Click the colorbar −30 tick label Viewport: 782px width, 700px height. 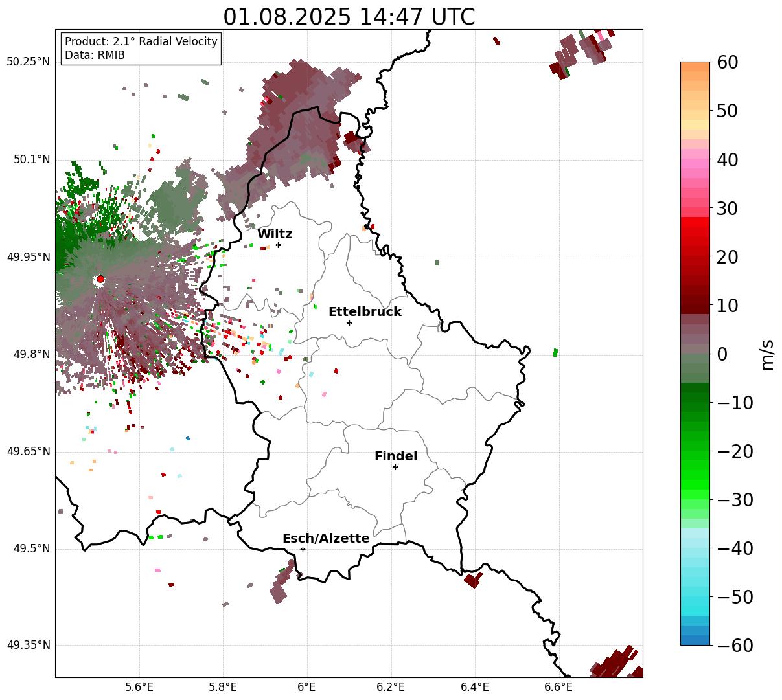734,500
